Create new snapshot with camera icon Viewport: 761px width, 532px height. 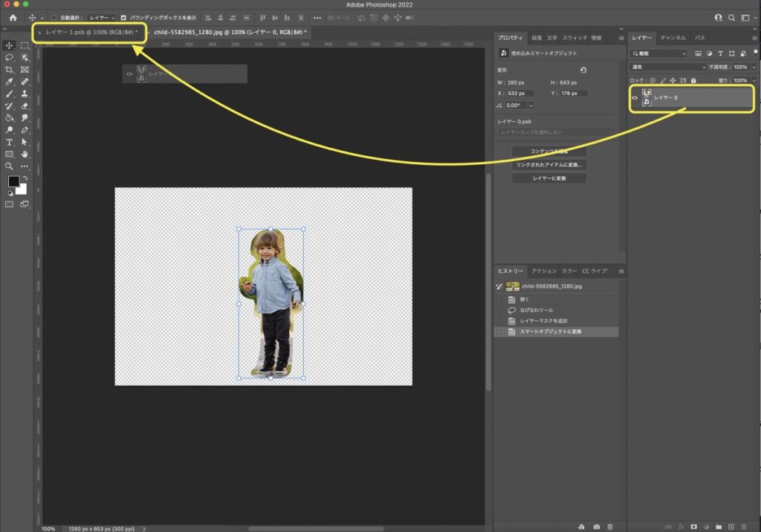coord(596,527)
